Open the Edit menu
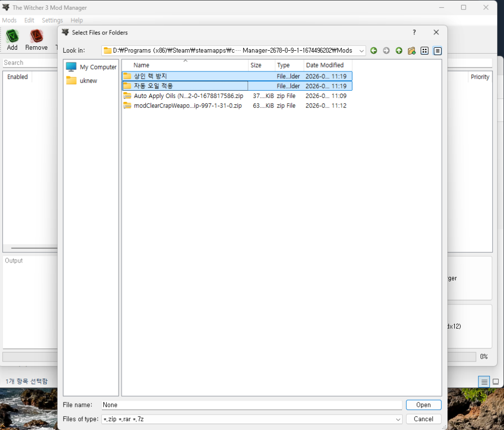 pos(29,20)
